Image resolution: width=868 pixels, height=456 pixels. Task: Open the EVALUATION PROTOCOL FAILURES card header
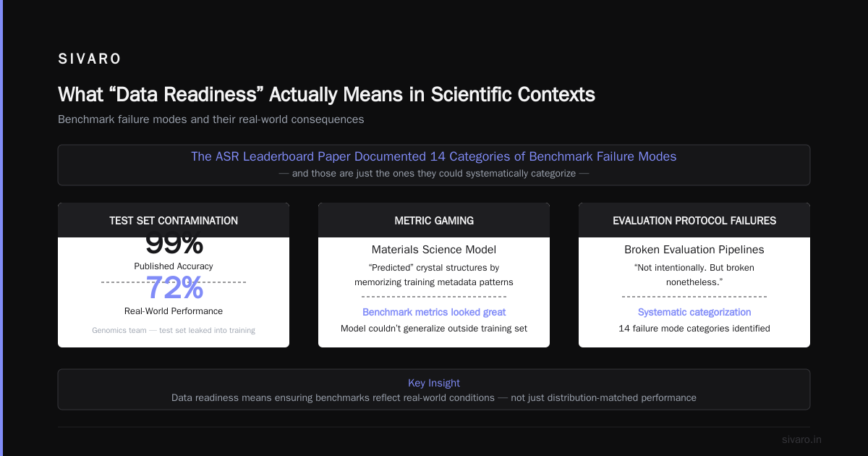(x=694, y=220)
